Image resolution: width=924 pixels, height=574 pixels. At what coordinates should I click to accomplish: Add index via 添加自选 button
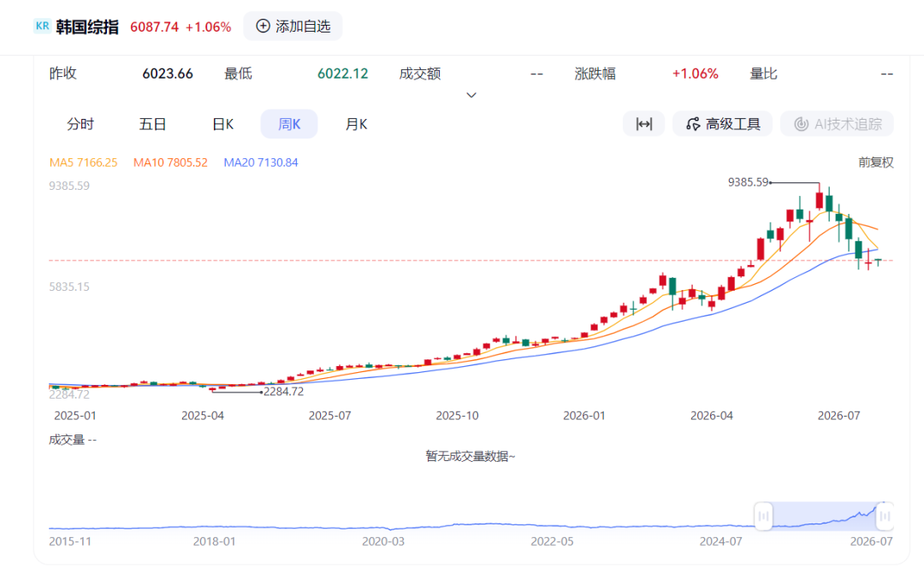coord(293,26)
